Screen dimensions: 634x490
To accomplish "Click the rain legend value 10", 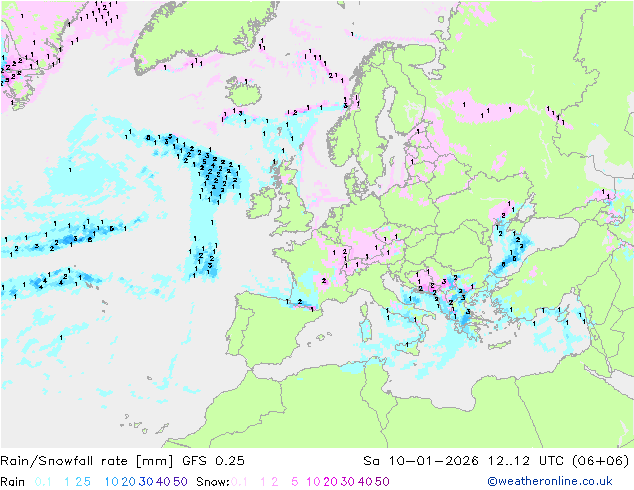I will 112,482.
